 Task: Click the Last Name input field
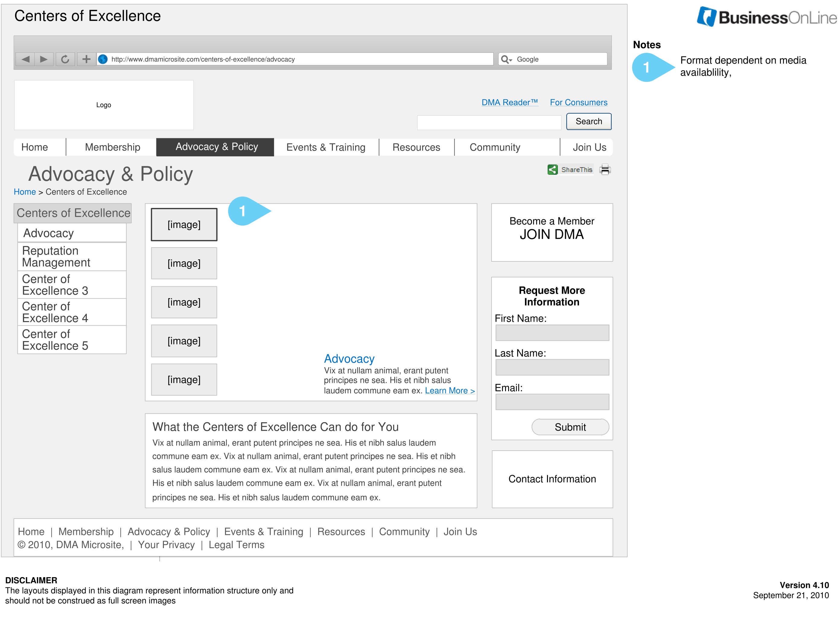(552, 367)
